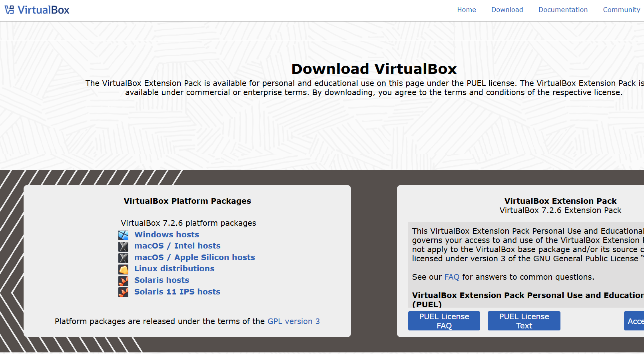Click the macOS / Apple Silicon hosts icon
The width and height of the screenshot is (644, 354).
coord(124,258)
